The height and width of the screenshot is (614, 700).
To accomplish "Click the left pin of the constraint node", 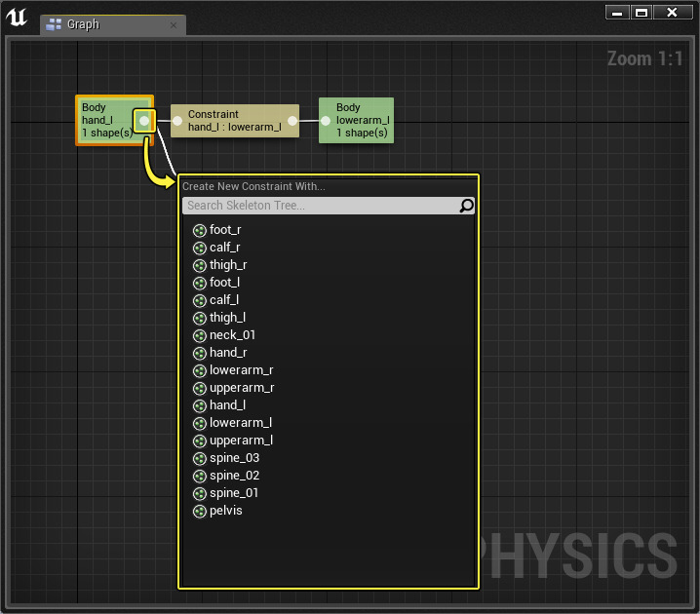I will 177,121.
